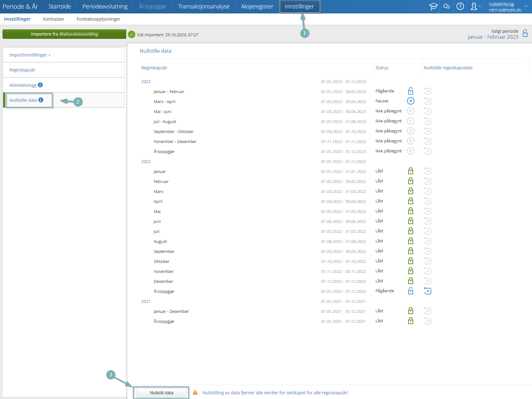Switch to Transaksjonsanalyse tab
532x399 pixels.
pyautogui.click(x=204, y=6)
